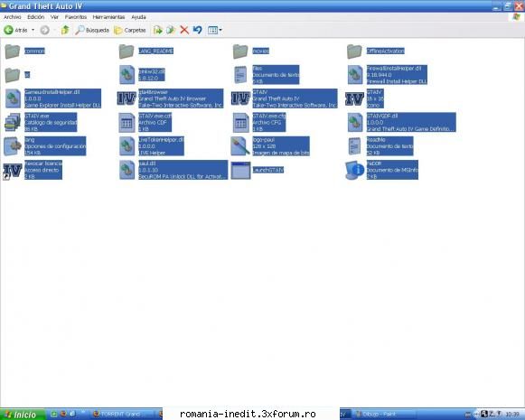Select the movies folder icon
Screen dimensions: 525x420
coord(240,51)
